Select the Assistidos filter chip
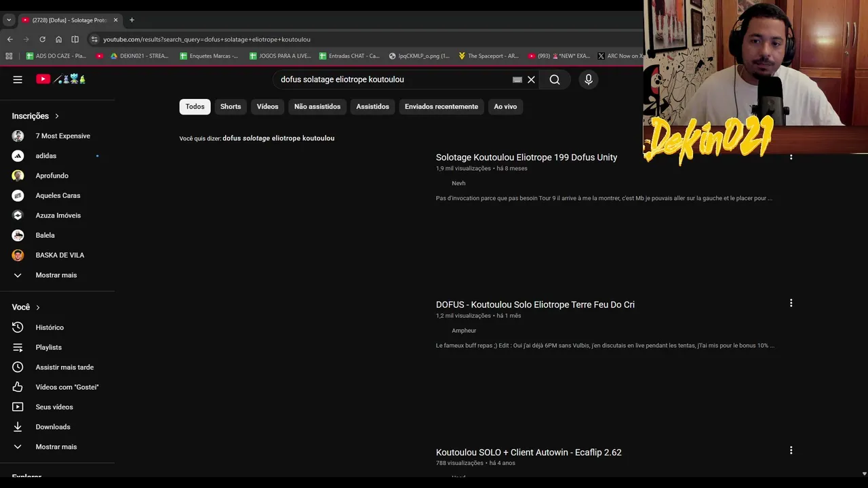 [373, 106]
